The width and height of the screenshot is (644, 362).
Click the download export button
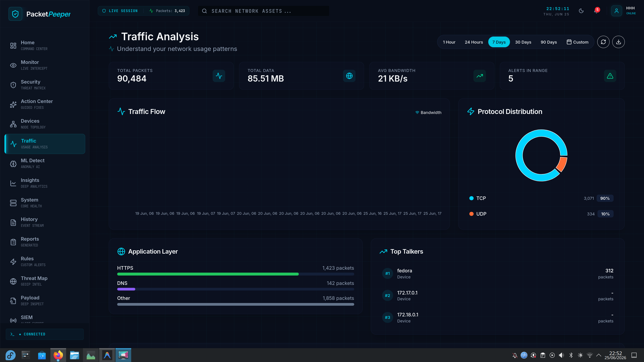click(619, 42)
